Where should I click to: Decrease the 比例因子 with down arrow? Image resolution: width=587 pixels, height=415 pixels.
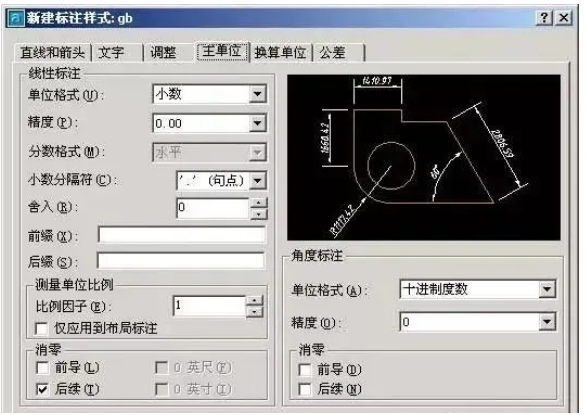tap(255, 312)
